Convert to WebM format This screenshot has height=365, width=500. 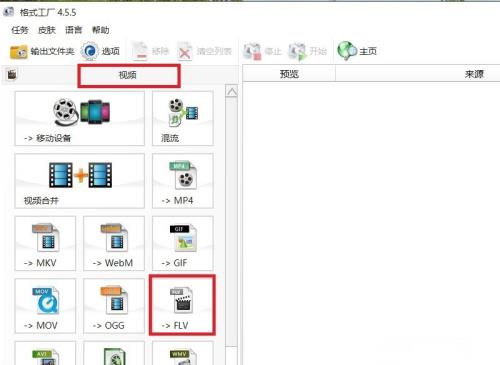114,243
